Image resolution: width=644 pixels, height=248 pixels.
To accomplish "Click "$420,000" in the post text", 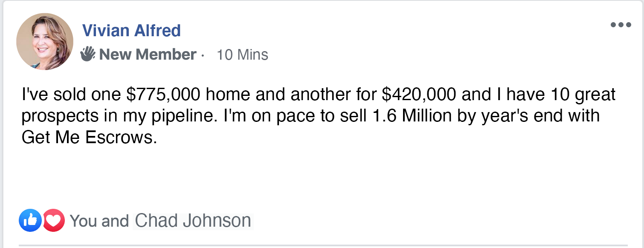I will click(x=418, y=95).
